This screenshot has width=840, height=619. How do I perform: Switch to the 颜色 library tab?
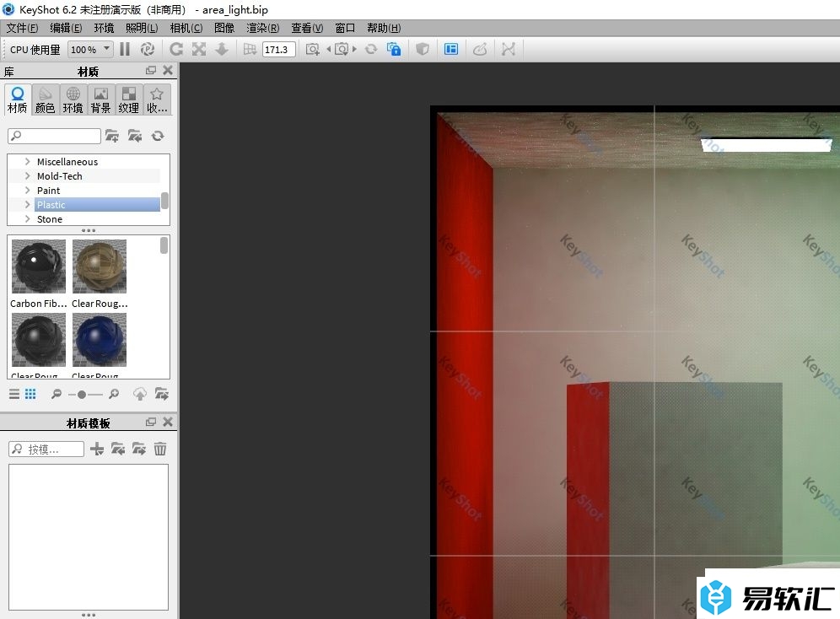pos(45,100)
